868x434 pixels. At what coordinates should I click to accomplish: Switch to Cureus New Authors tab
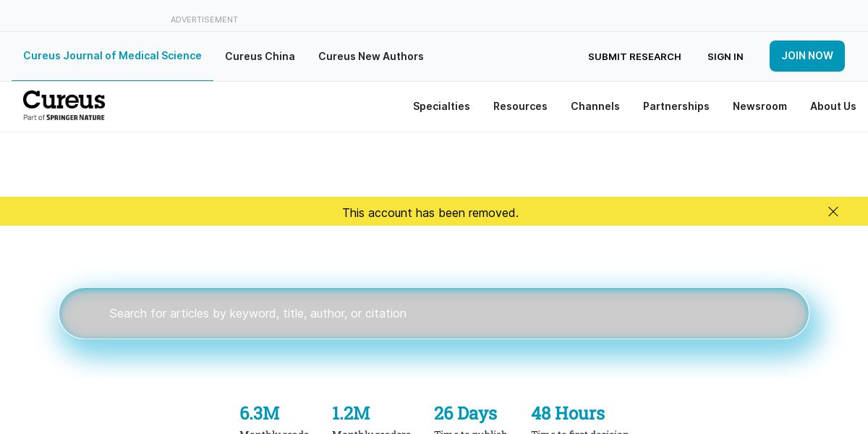pos(371,56)
